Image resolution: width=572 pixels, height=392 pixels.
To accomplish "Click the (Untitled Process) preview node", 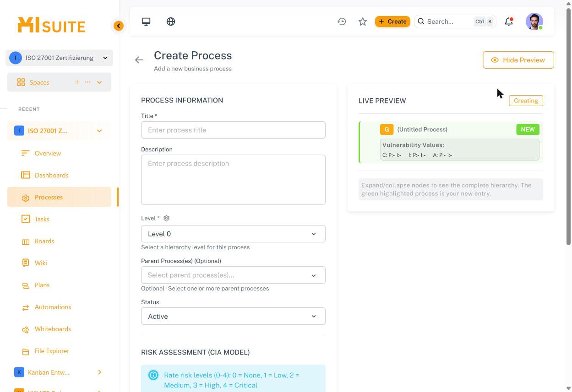I will point(422,129).
